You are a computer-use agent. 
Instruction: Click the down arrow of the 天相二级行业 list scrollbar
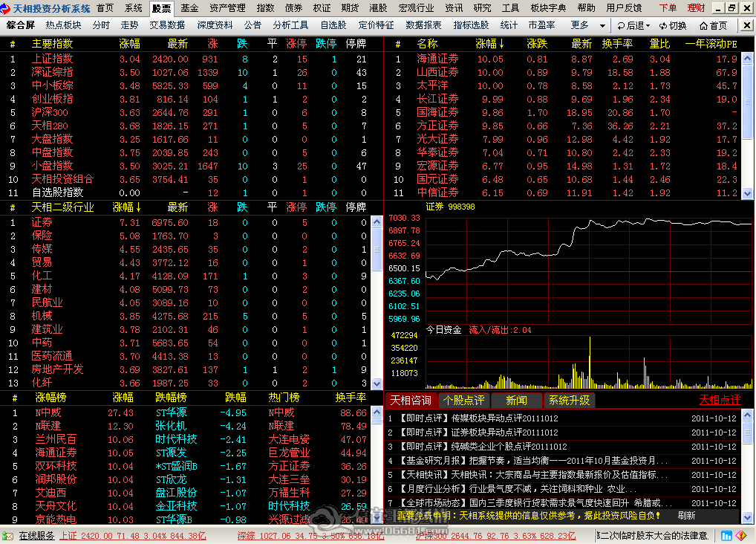[x=377, y=383]
